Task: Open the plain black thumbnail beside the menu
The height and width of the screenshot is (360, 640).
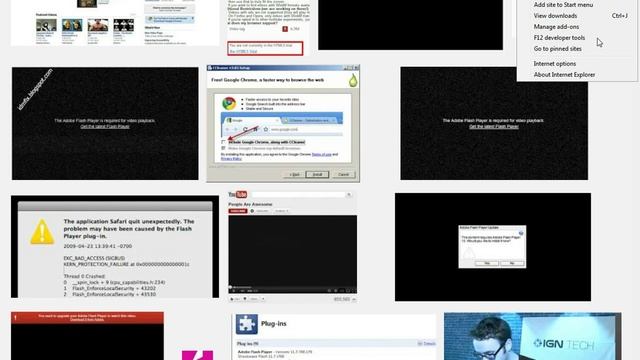Action: [411, 25]
